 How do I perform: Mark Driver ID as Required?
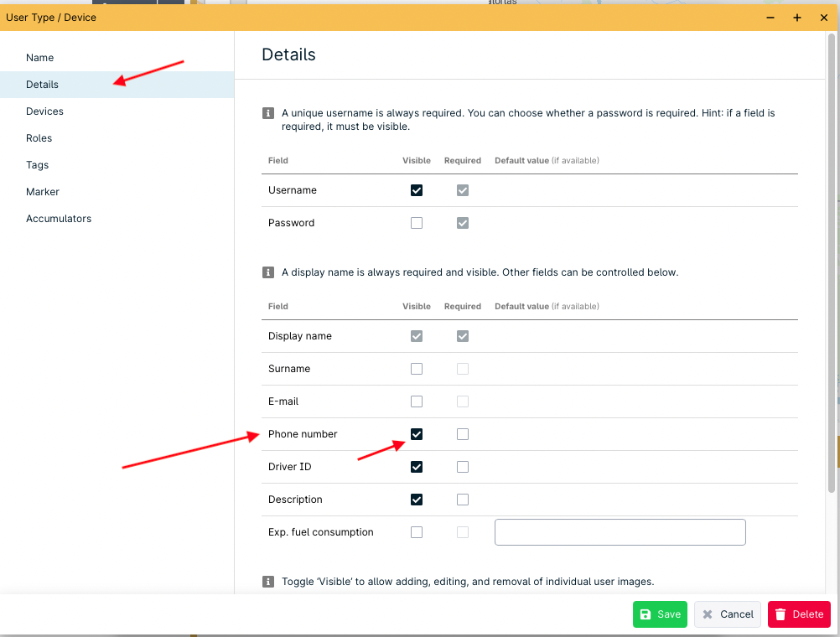click(x=463, y=467)
